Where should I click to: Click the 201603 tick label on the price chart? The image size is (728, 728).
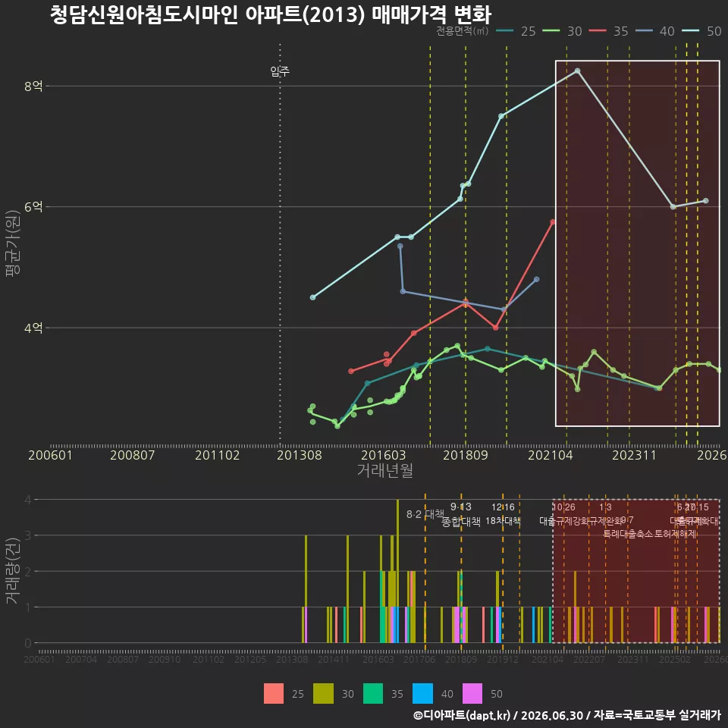[x=384, y=455]
